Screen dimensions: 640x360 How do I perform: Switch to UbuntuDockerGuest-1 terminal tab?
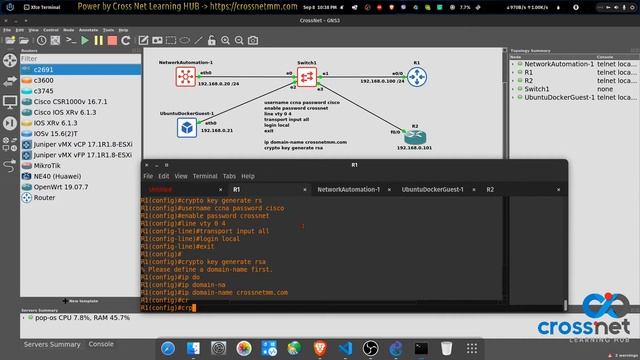pos(432,189)
